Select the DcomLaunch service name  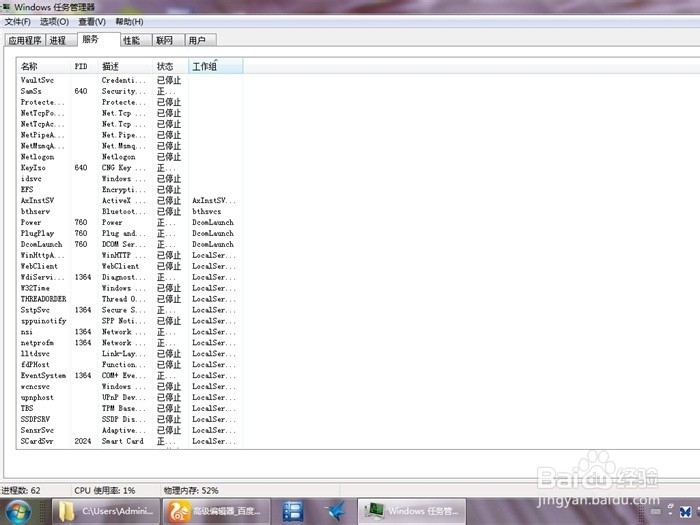pos(42,244)
